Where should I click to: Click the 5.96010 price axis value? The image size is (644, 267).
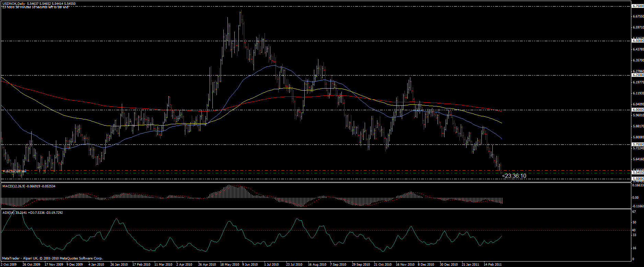[638, 115]
